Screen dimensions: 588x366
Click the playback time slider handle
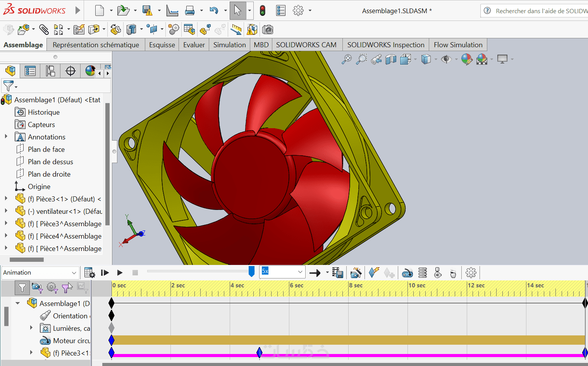click(x=251, y=271)
